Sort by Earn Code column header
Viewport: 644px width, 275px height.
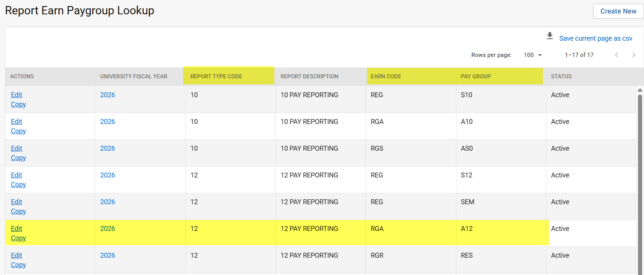click(x=385, y=76)
